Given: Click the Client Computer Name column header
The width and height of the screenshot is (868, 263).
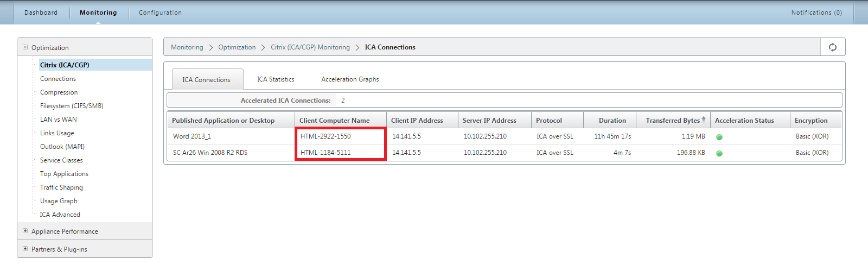Looking at the screenshot, I should click(x=335, y=121).
